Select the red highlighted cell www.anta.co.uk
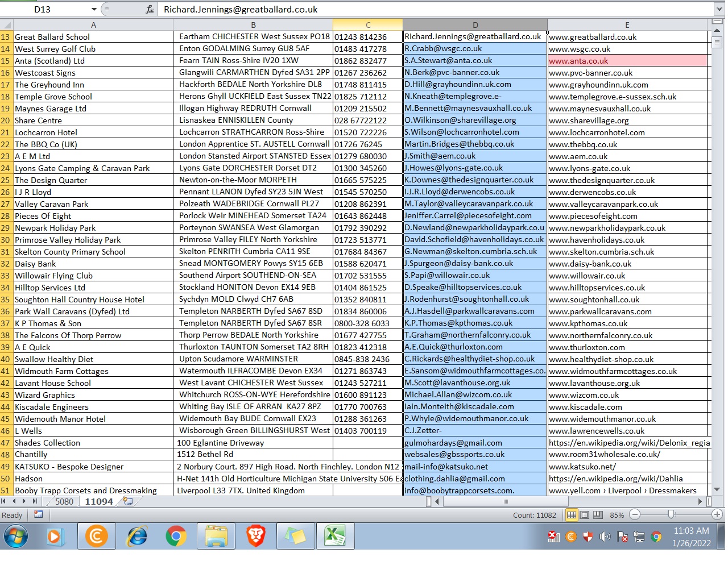This screenshot has height=582, width=728. click(627, 60)
